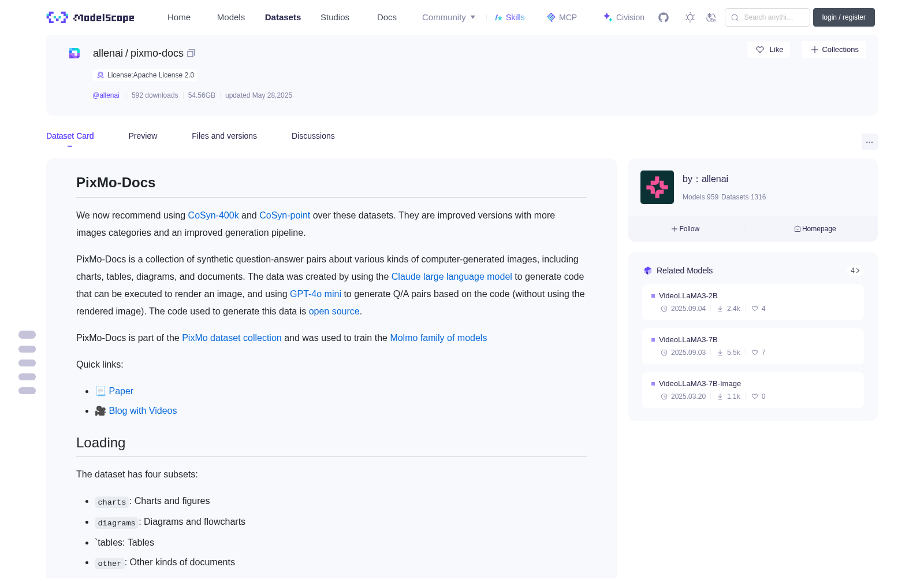Open the open source link
Screen dimensions: 924x578
334,311
